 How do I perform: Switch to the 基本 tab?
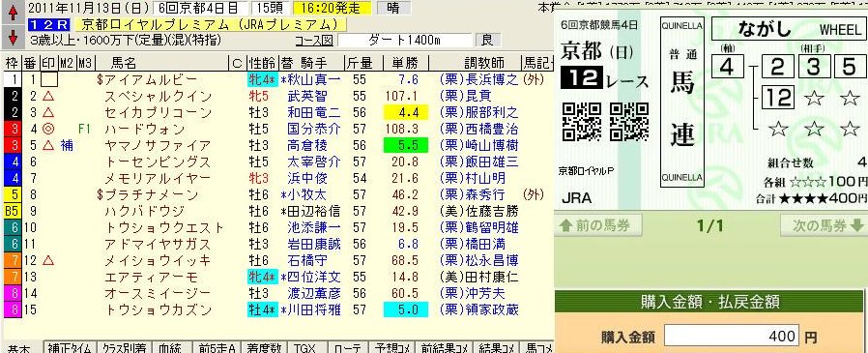[x=20, y=347]
